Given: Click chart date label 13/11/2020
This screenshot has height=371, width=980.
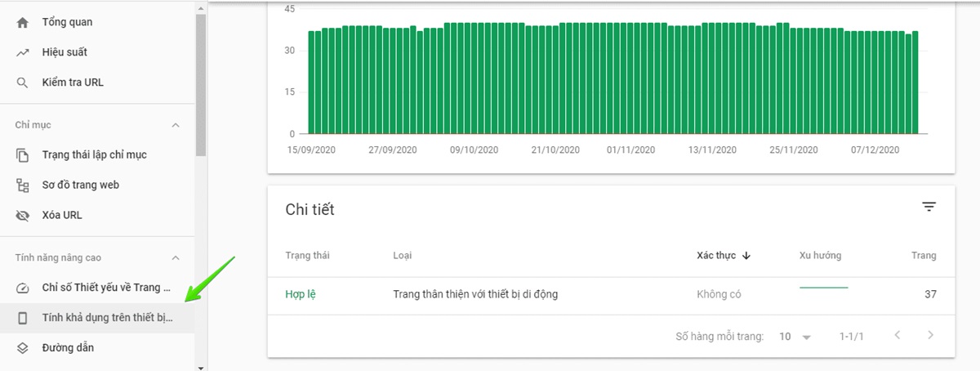Looking at the screenshot, I should 713,150.
